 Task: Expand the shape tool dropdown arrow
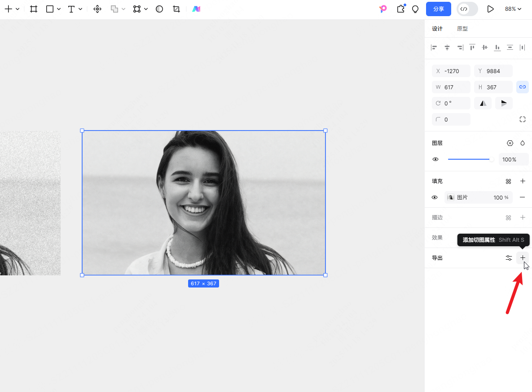click(x=59, y=9)
